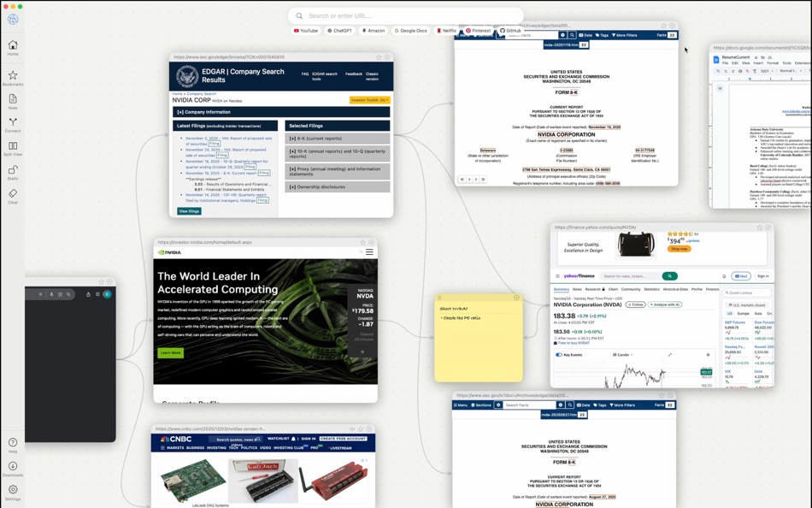812x508 pixels.
Task: Open the YouTube quick link
Action: click(306, 31)
